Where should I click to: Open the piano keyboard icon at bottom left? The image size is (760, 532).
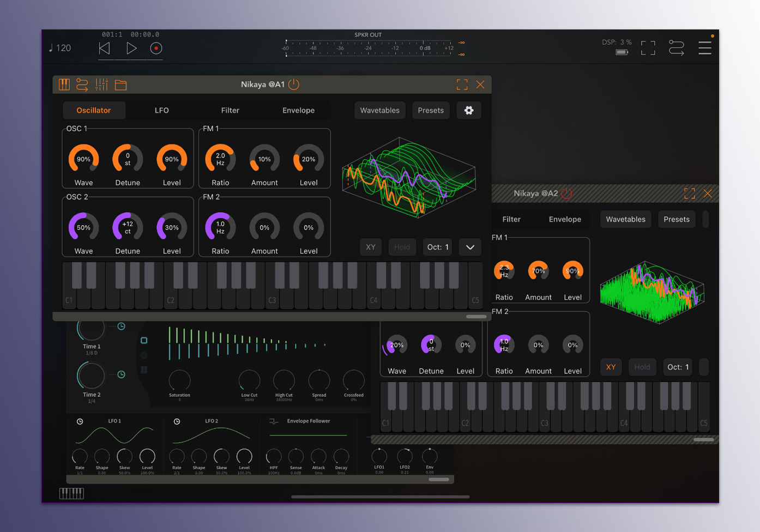coord(71,493)
